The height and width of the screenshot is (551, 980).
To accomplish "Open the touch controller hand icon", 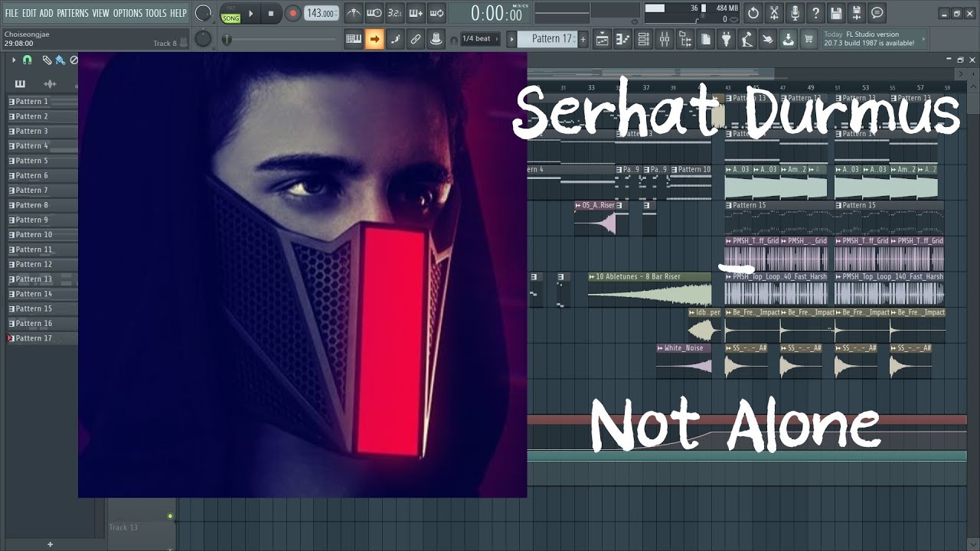I will [768, 39].
